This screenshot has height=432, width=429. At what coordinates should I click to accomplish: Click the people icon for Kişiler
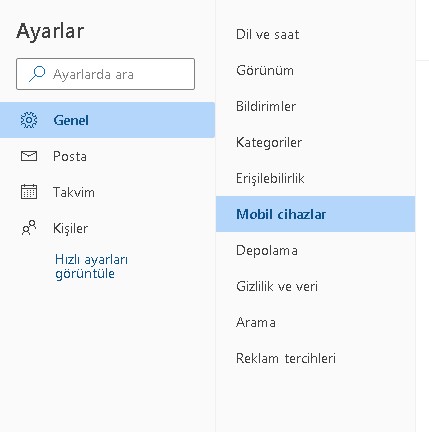tap(29, 228)
